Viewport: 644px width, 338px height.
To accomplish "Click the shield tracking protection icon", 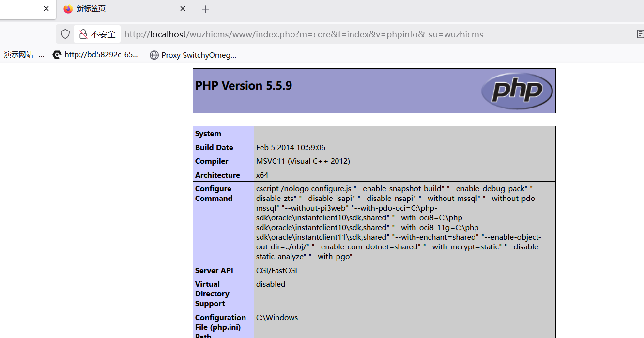I will pos(65,34).
